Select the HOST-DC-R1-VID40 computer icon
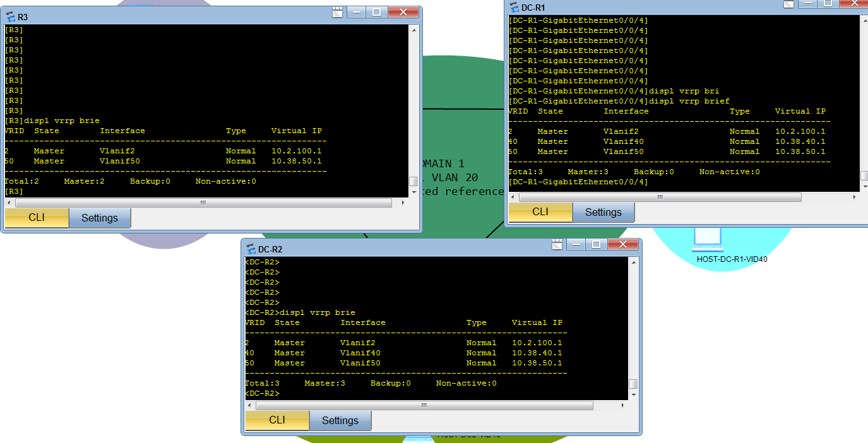This screenshot has width=868, height=443. (707, 239)
